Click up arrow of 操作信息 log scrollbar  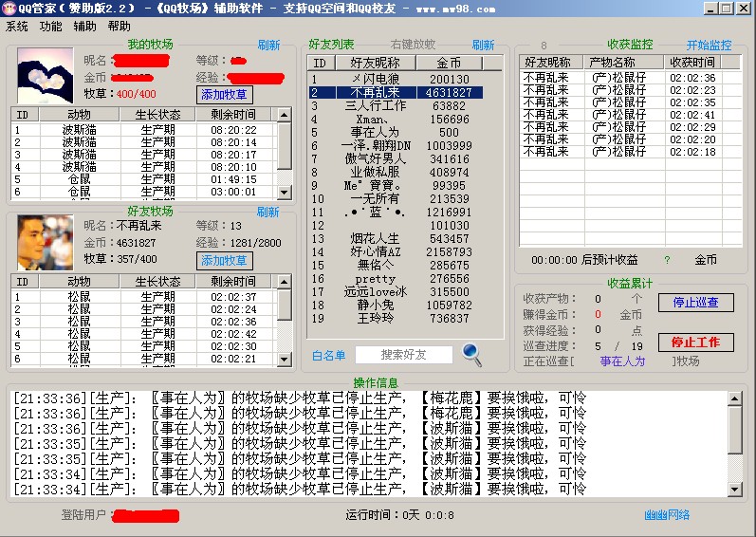coord(734,398)
